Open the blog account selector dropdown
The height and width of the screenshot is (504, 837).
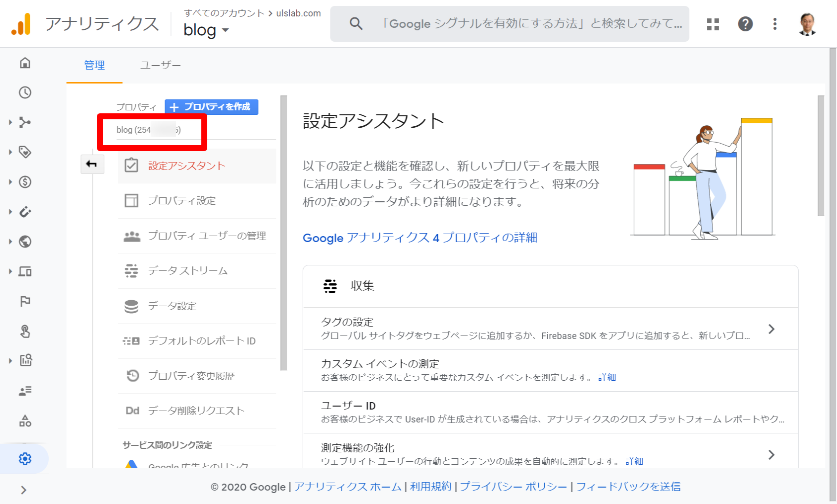tap(206, 30)
